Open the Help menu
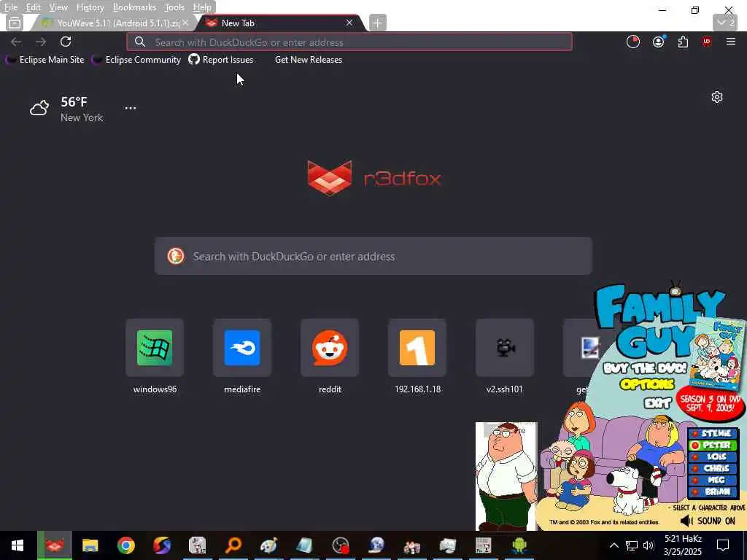Screen dimensions: 747x560 (202, 7)
